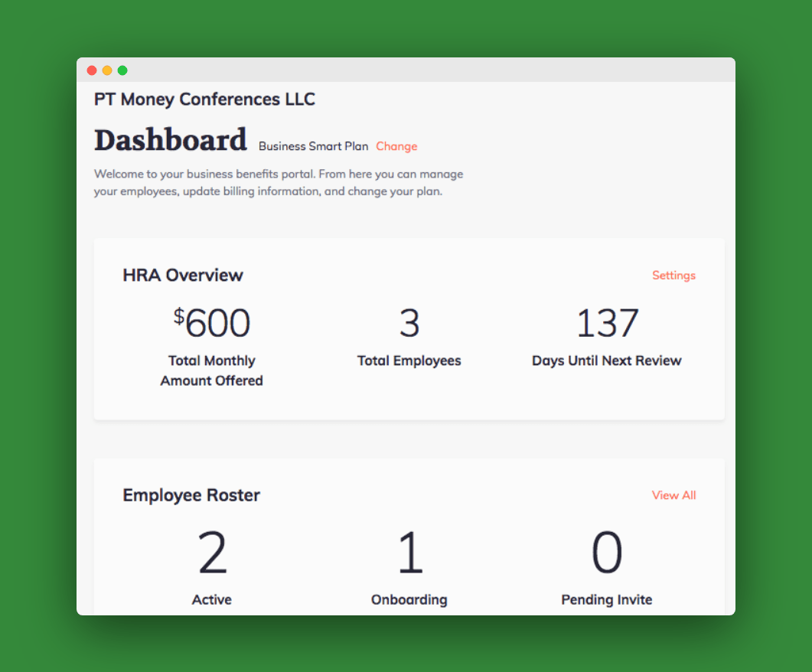Click the PT Money Conferences LLC name
812x672 pixels.
[x=204, y=99]
